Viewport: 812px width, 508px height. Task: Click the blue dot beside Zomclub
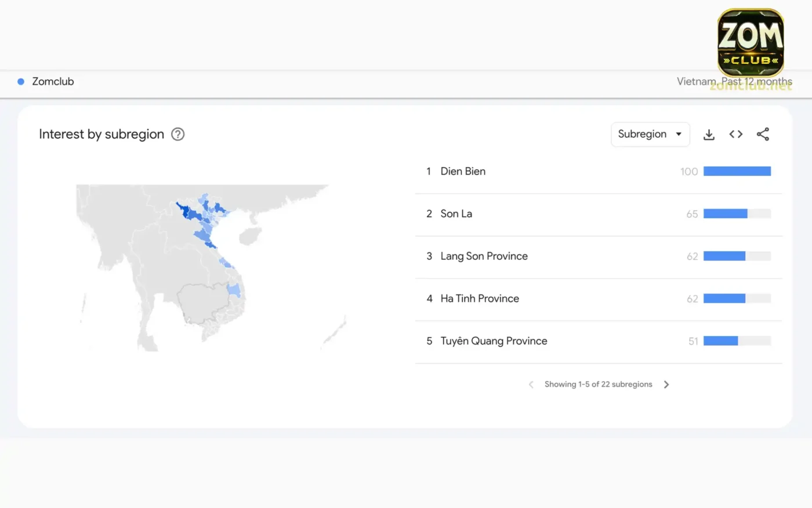tap(21, 81)
